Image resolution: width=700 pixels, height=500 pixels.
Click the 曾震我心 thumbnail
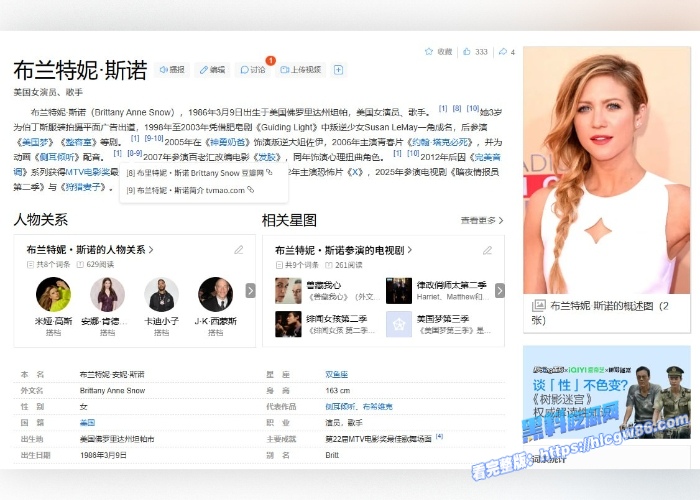point(288,291)
